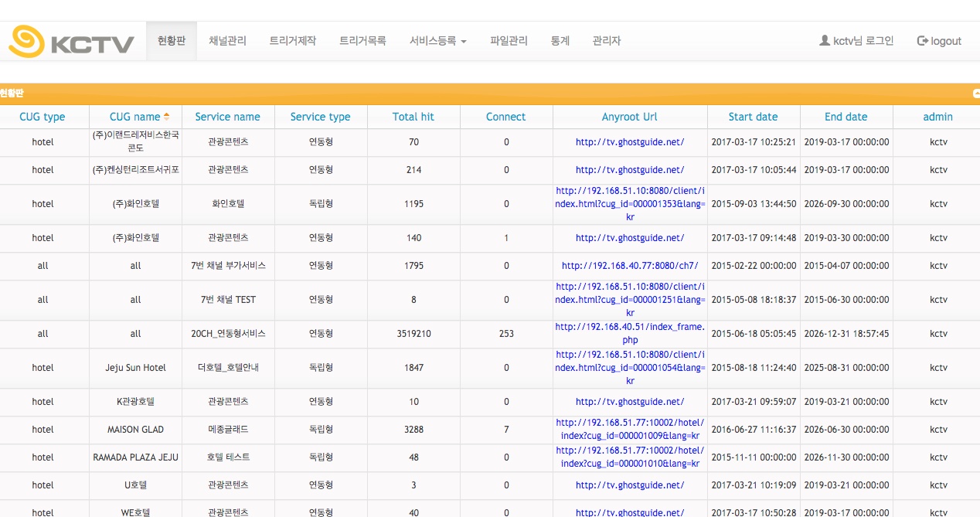Collapse the 현황판 panel with the round icon
Image resolution: width=980 pixels, height=517 pixels.
tap(976, 93)
